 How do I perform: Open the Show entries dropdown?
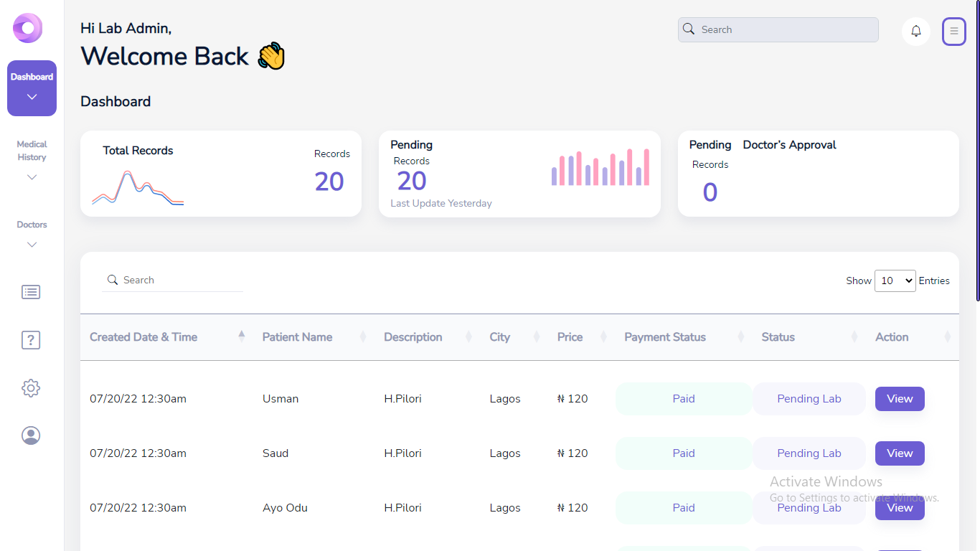[895, 281]
